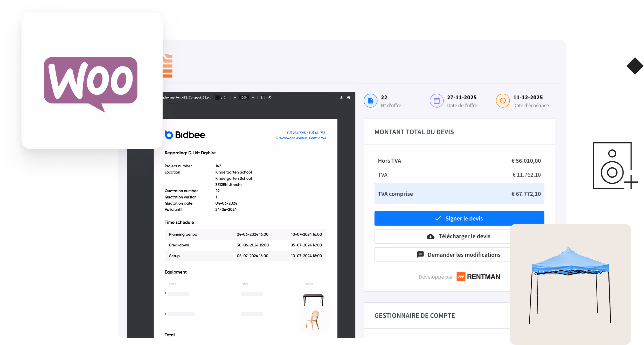Click the 100% zoom level field
644x345 pixels.
pyautogui.click(x=244, y=98)
